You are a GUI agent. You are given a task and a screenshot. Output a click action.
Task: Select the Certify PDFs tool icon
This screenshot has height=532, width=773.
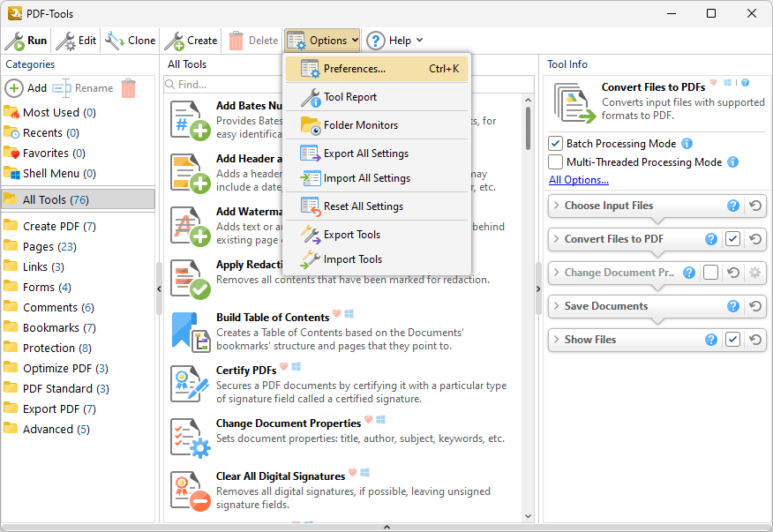(191, 385)
